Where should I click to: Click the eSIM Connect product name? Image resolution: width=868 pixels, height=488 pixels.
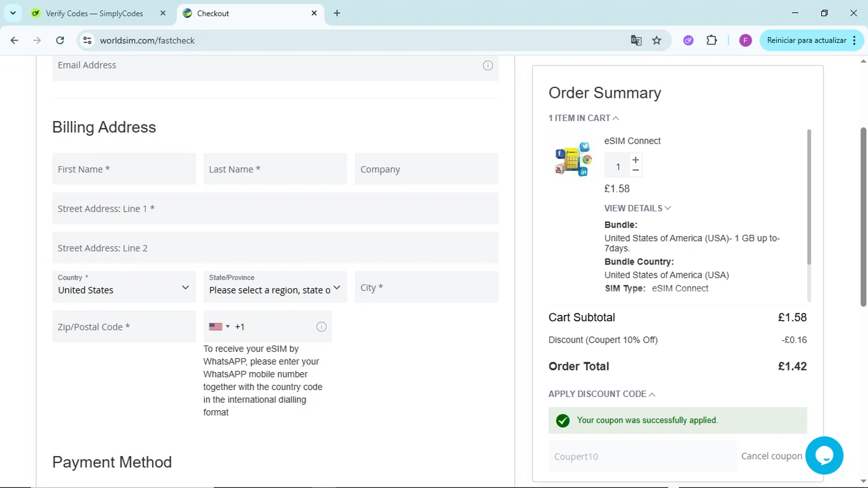pos(632,141)
